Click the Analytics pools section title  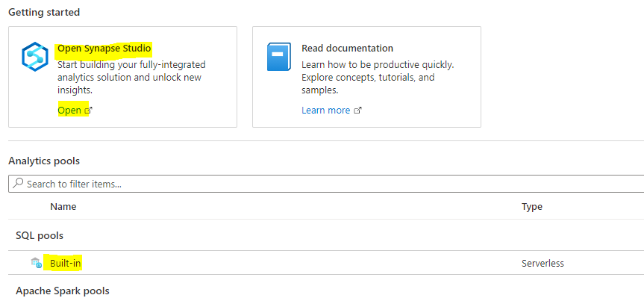click(44, 161)
